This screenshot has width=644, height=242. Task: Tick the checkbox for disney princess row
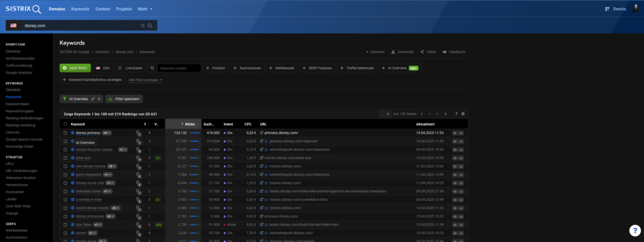click(x=65, y=133)
